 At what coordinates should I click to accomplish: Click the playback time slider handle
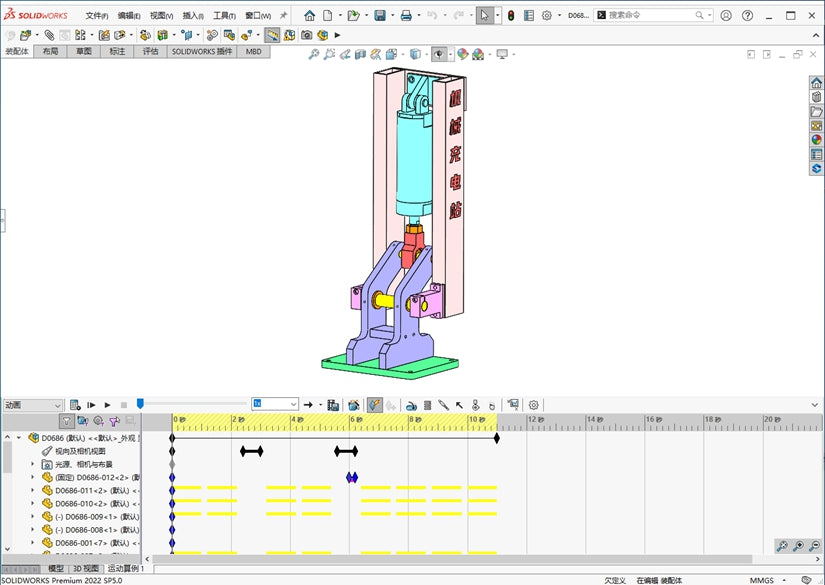tap(140, 404)
